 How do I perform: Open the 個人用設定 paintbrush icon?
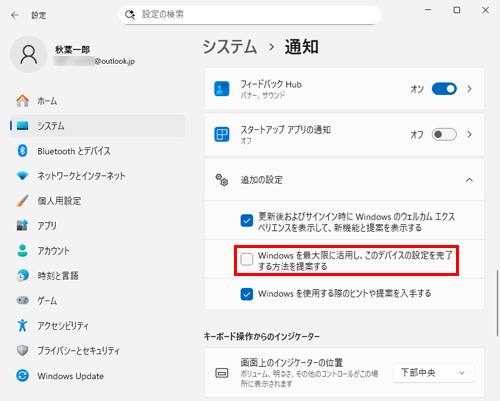tap(22, 201)
